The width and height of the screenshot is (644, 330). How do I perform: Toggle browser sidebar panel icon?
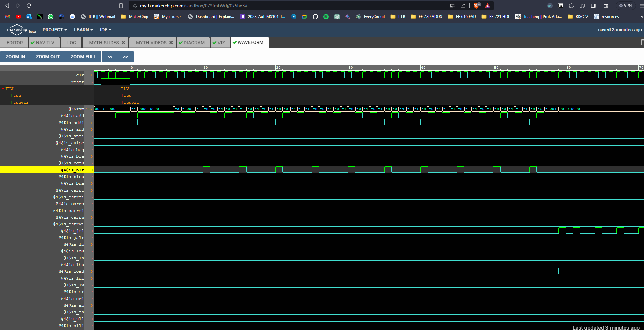click(593, 6)
